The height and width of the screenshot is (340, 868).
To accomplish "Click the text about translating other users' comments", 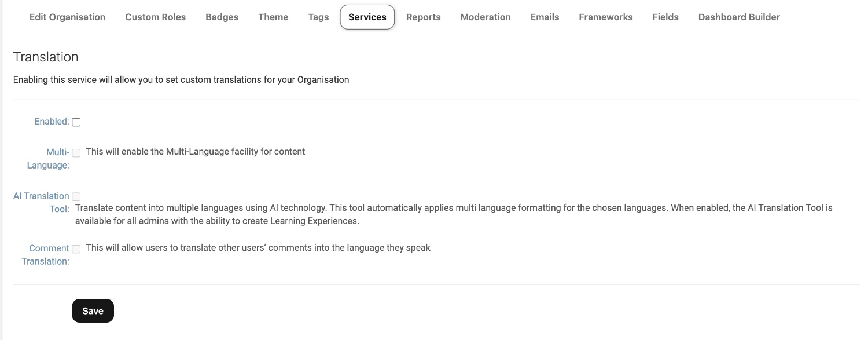I will pyautogui.click(x=258, y=248).
